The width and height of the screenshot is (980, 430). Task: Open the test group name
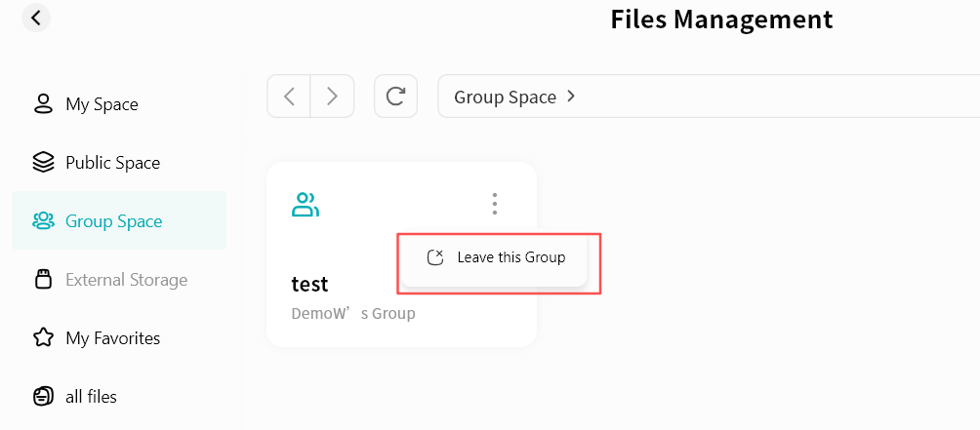click(x=310, y=284)
